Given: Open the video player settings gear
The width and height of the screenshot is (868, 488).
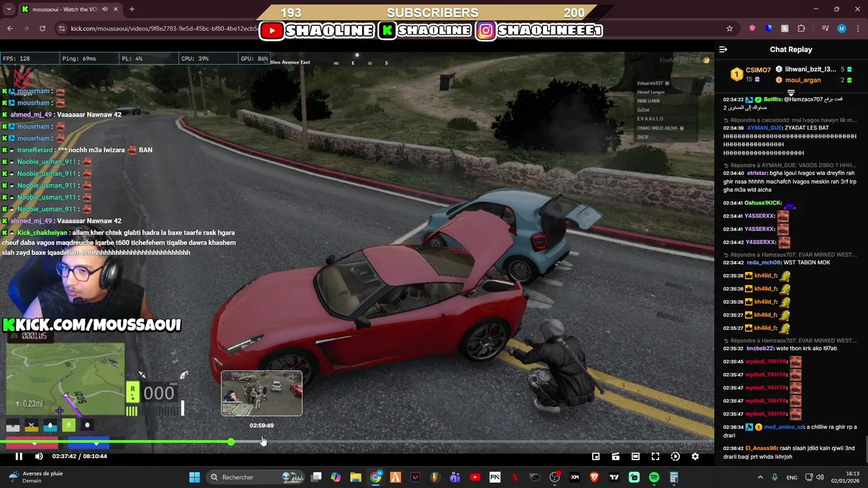Looking at the screenshot, I should [695, 456].
